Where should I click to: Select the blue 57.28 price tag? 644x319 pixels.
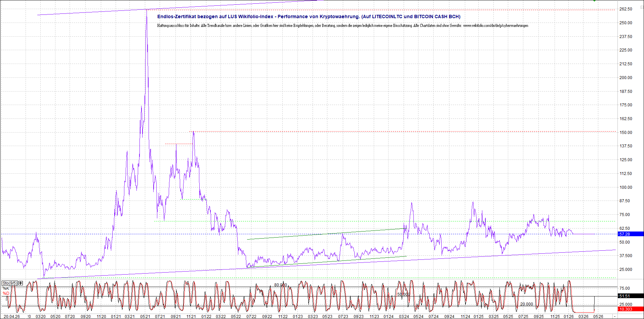(x=631, y=234)
